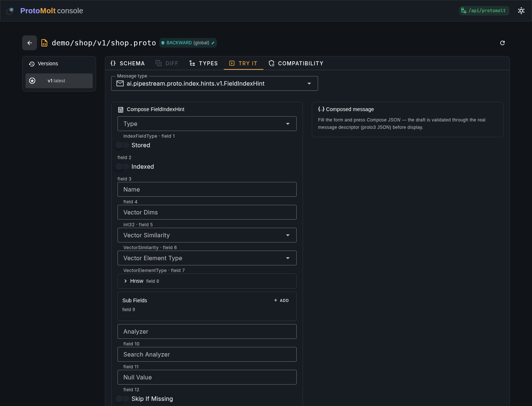Screen dimensions: 532x406
Task: Click the Sub Fields label
Action: (134, 300)
